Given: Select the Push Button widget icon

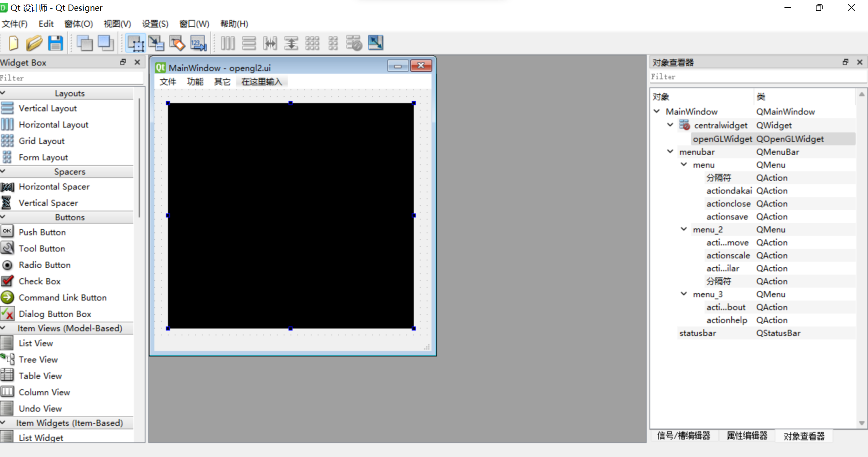Looking at the screenshot, I should pyautogui.click(x=7, y=231).
